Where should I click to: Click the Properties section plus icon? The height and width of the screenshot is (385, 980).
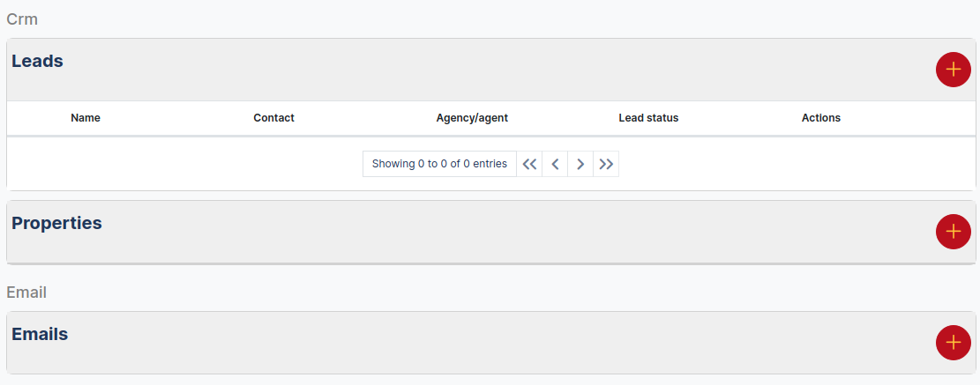(x=953, y=232)
